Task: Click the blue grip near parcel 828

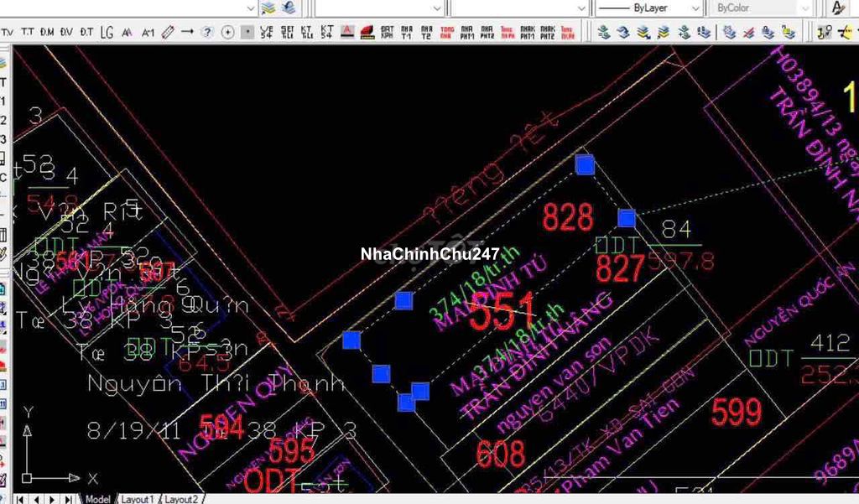Action: [x=585, y=164]
